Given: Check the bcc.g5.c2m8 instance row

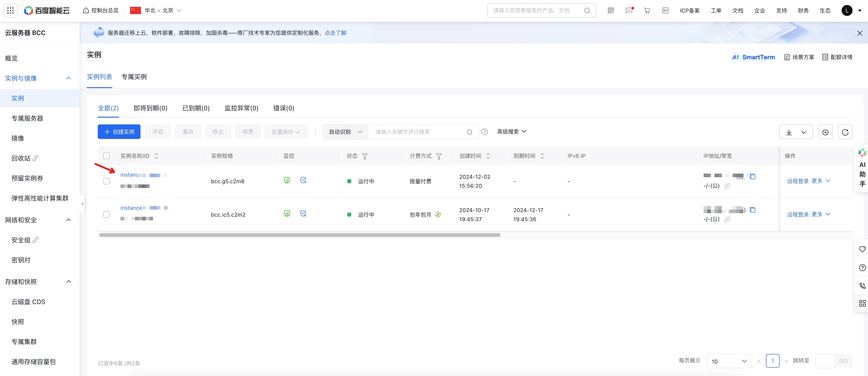Looking at the screenshot, I should tap(106, 181).
